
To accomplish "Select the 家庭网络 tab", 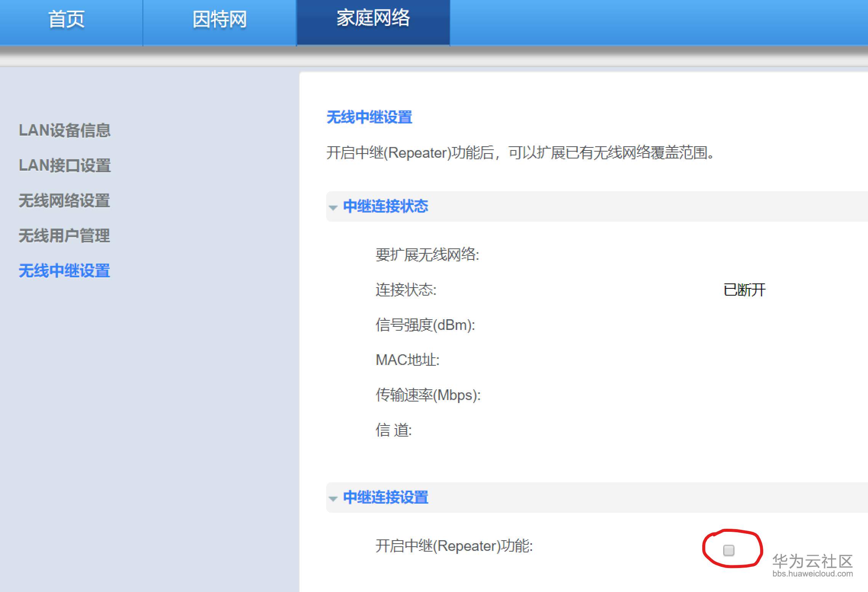I will tap(373, 18).
